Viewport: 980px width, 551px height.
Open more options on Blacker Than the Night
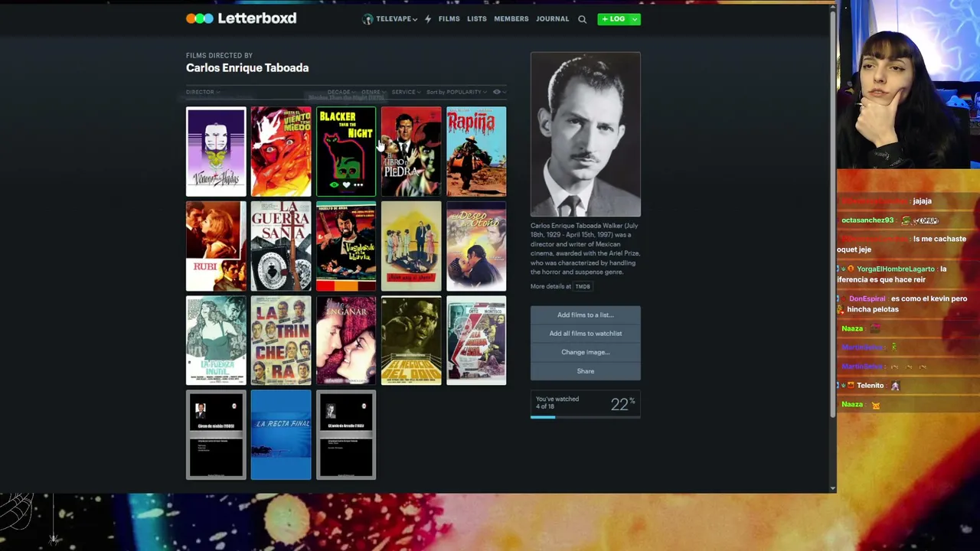[x=358, y=184]
